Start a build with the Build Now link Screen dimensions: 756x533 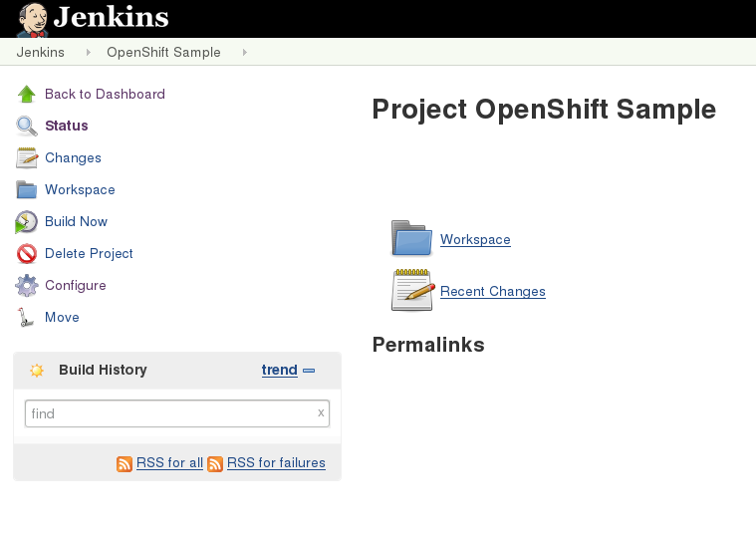(x=76, y=221)
